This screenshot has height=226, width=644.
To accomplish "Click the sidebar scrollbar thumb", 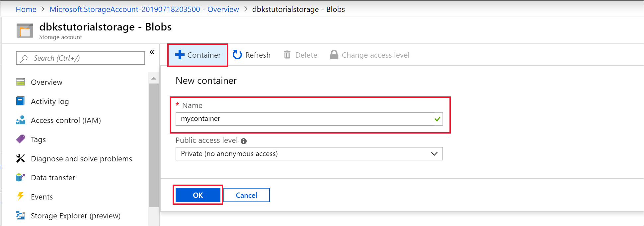I will click(x=153, y=145).
